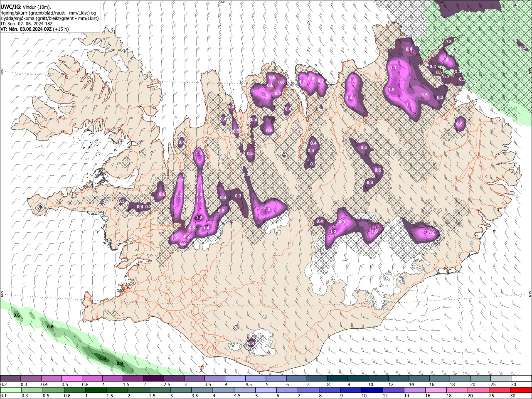Image resolution: width=532 pixels, height=399 pixels.
Task: Click the '1.5' snowfall value in northeast Iceland
Action: coord(391,89)
